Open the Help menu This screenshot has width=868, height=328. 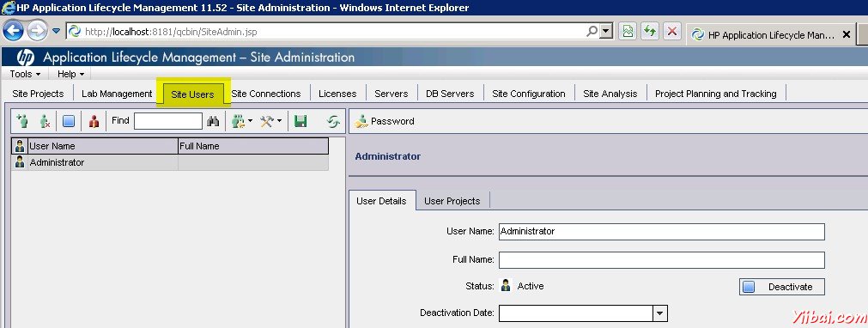70,74
